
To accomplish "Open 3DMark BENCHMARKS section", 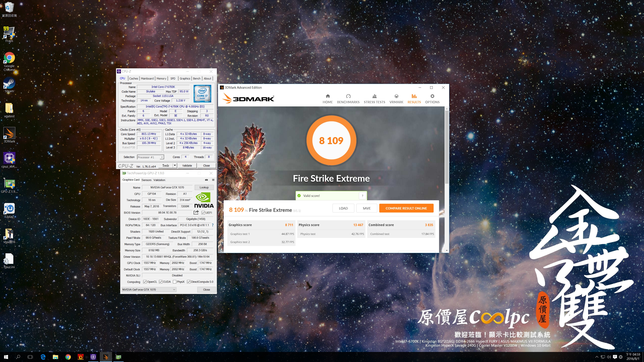I will tap(348, 99).
